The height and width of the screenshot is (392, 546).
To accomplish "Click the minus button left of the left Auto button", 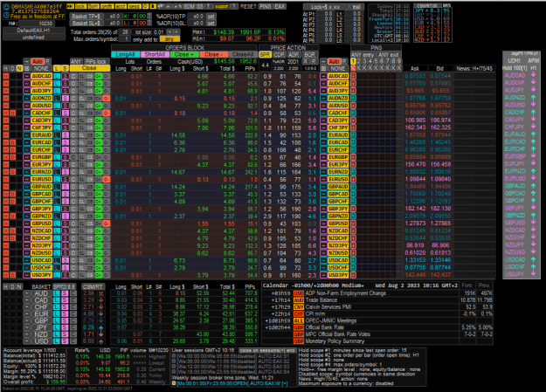I will [27, 61].
